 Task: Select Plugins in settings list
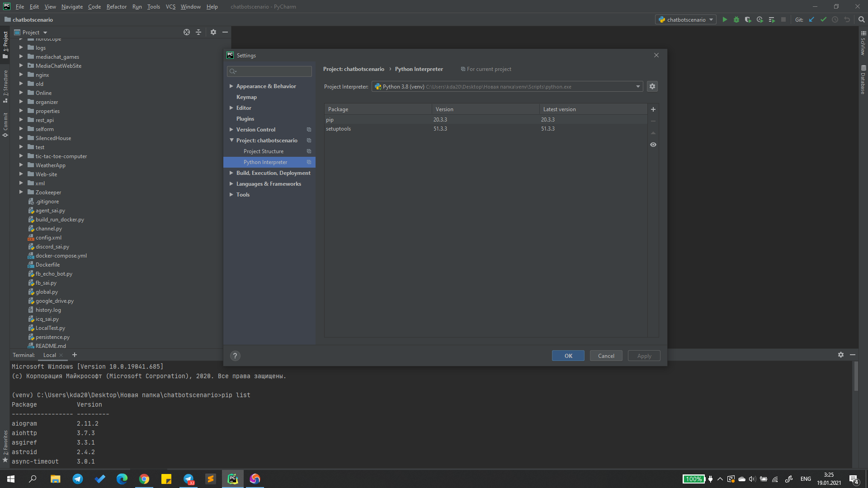point(245,118)
